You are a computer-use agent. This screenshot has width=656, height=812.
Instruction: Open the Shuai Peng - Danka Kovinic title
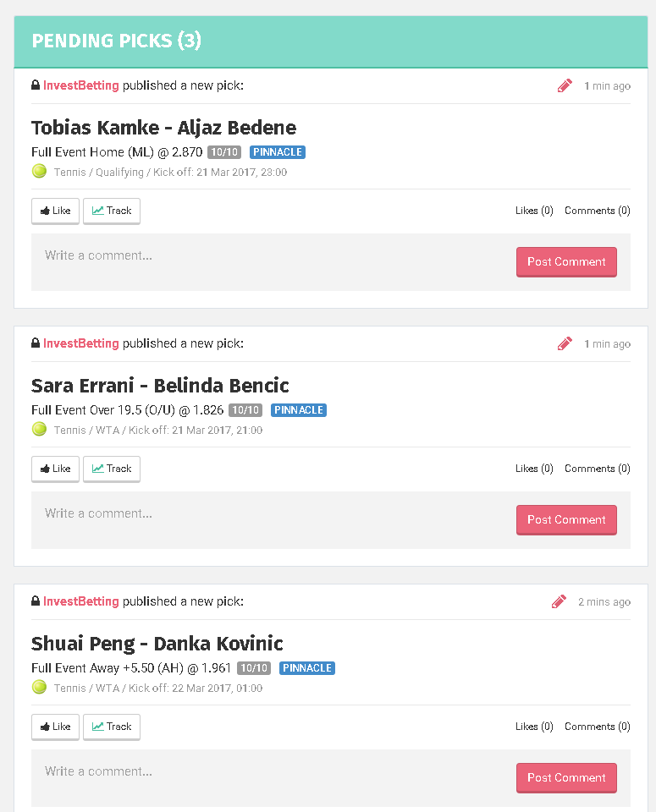click(x=157, y=644)
